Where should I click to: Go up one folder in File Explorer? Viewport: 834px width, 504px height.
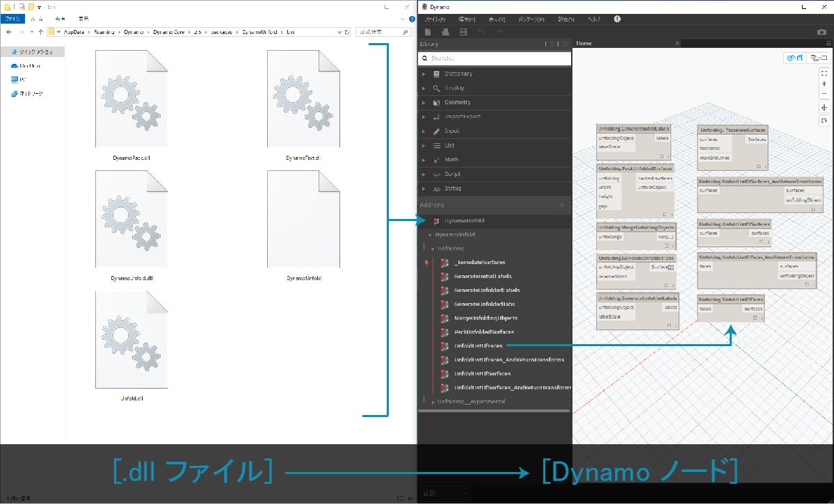(x=41, y=32)
